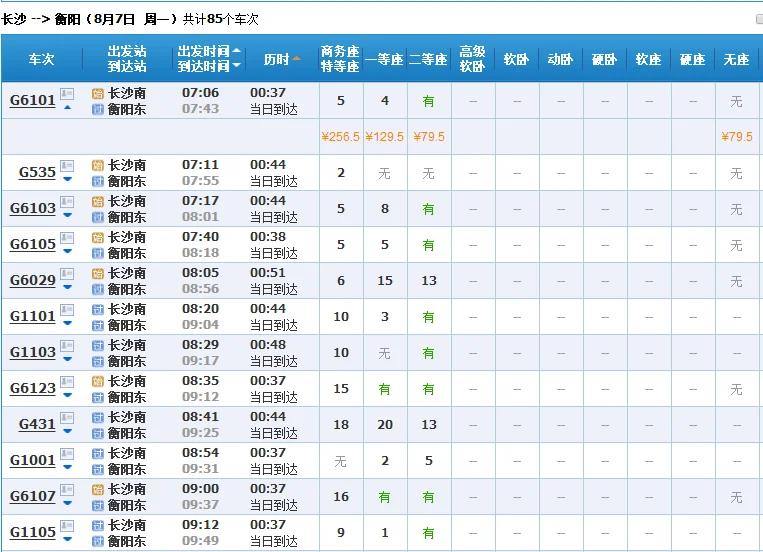Expand price details arrow for G431
Image resolution: width=763 pixels, height=552 pixels.
point(68,431)
